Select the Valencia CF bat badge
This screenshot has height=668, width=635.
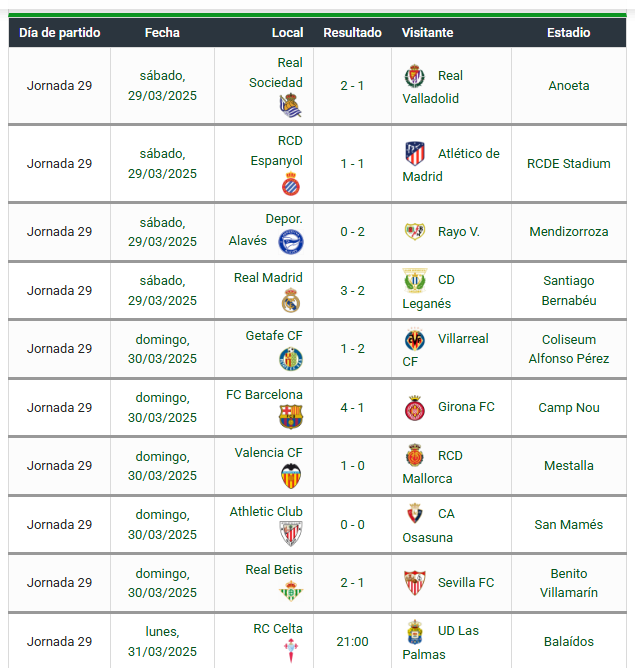[291, 475]
